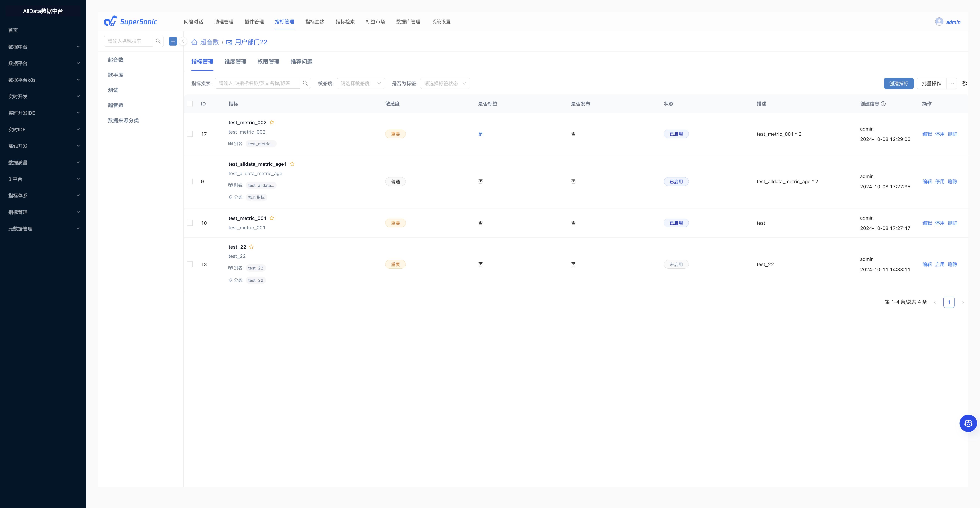This screenshot has width=980, height=508.
Task: Expand 指标体系 sidebar menu
Action: coord(43,195)
